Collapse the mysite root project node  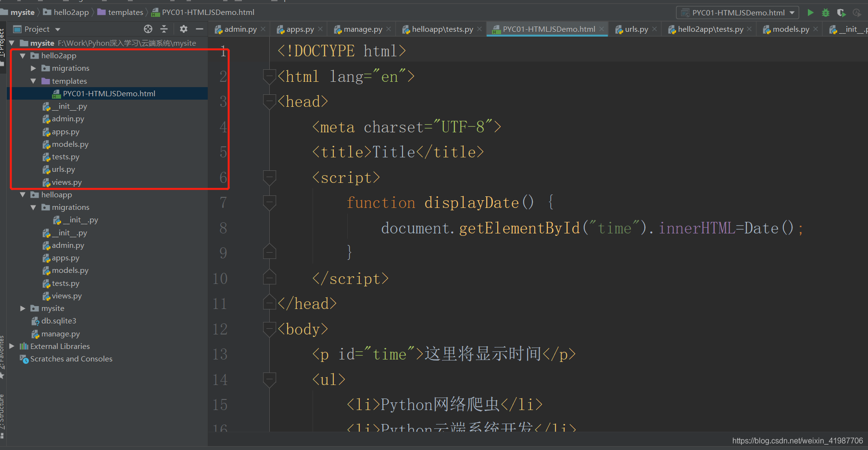pos(12,43)
